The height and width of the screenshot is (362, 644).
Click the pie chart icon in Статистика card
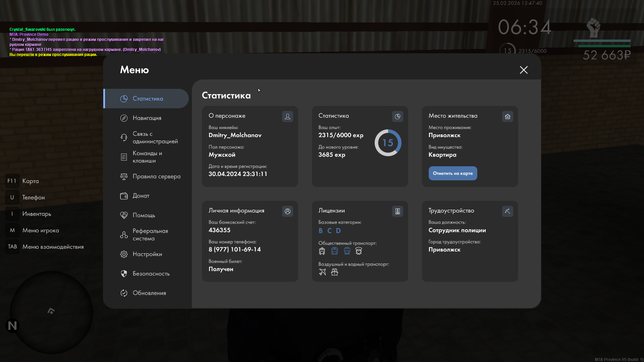pyautogui.click(x=397, y=116)
